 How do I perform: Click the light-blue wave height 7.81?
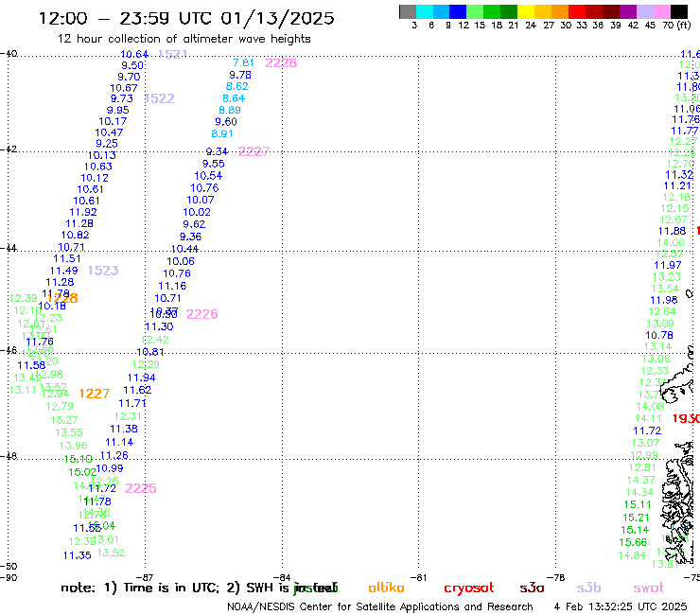point(243,62)
